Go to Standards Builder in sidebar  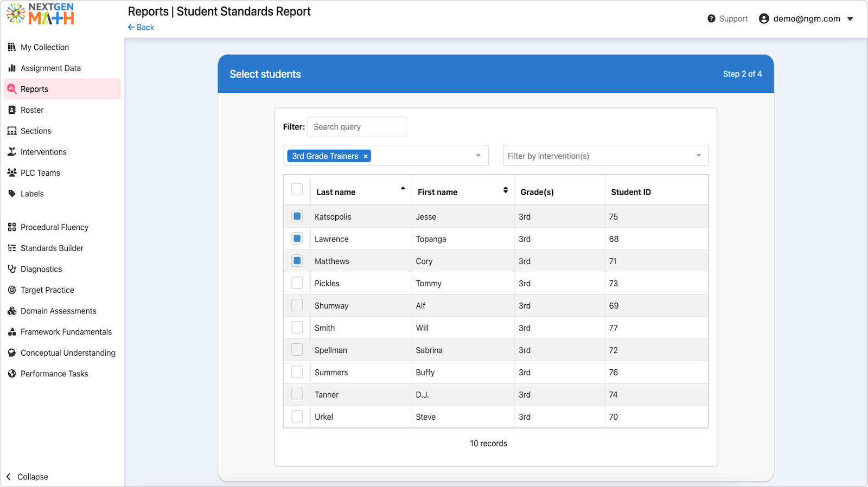(52, 248)
